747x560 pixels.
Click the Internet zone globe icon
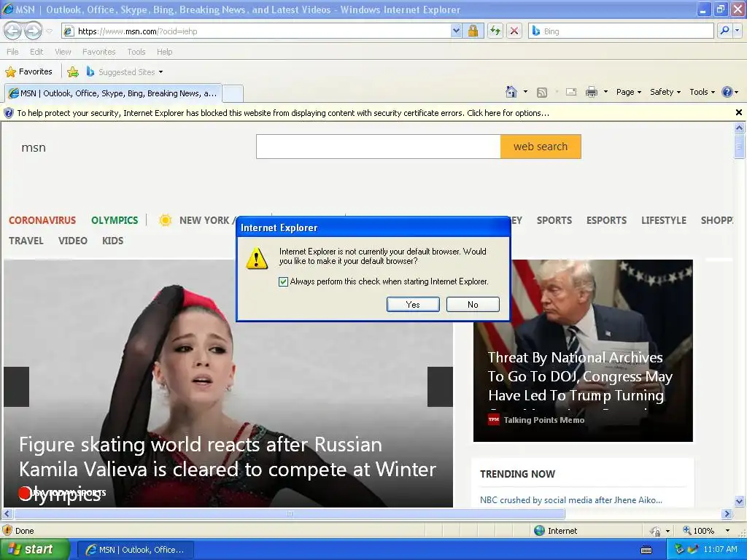539,531
